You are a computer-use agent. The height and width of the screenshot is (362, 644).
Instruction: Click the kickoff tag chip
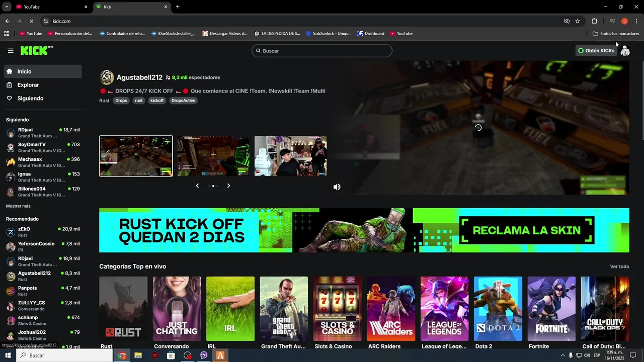pyautogui.click(x=157, y=101)
